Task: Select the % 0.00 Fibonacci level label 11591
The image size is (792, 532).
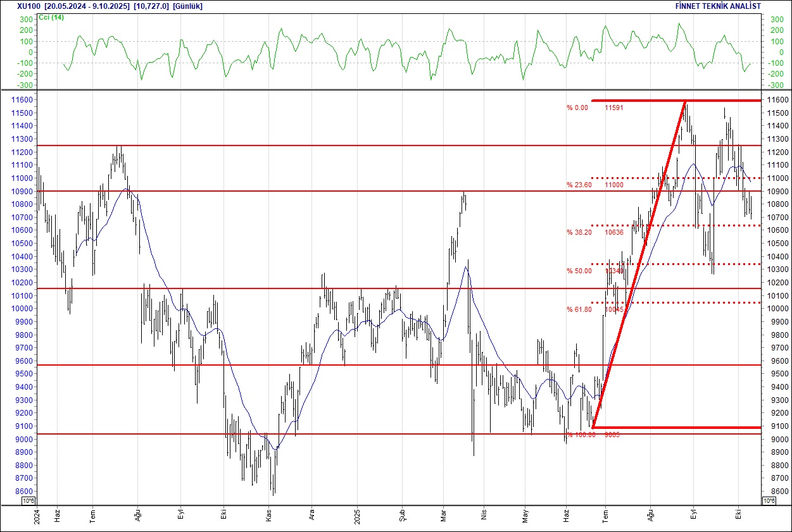Action: click(594, 108)
